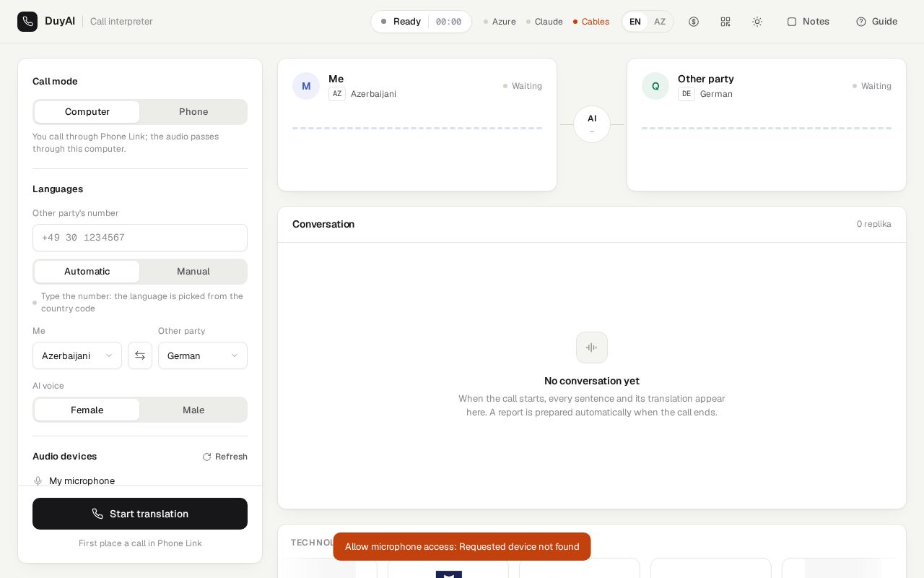Click the microphone icon beside My microphone
This screenshot has width=924, height=578.
tap(38, 481)
